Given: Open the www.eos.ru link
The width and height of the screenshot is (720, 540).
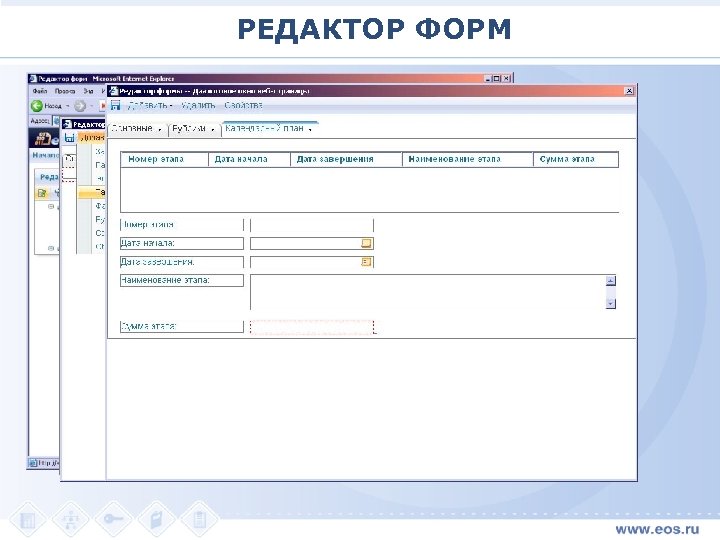Looking at the screenshot, I should click(x=658, y=529).
